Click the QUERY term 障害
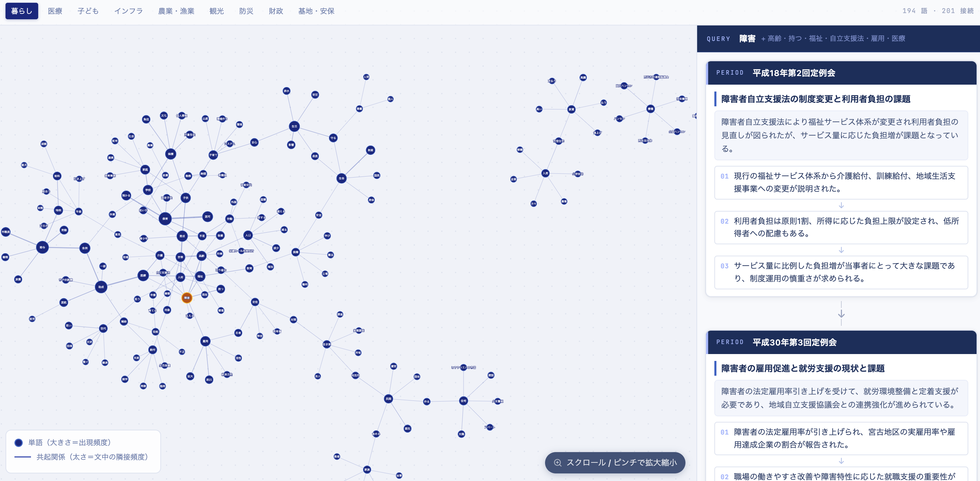Viewport: 980px width, 481px height. point(747,39)
